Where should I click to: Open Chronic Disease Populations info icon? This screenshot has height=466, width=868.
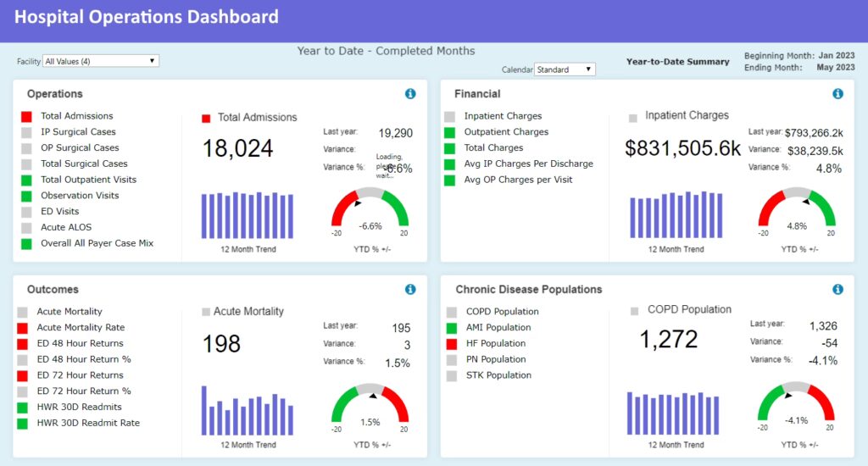point(837,289)
